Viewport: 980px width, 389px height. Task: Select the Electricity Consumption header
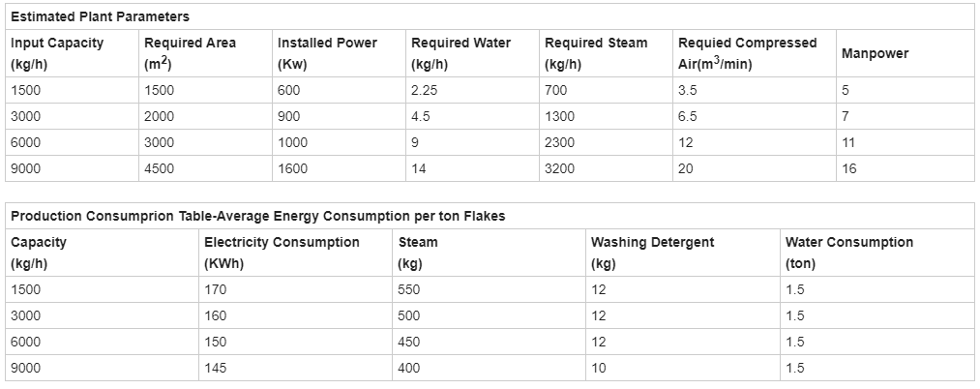[296, 253]
